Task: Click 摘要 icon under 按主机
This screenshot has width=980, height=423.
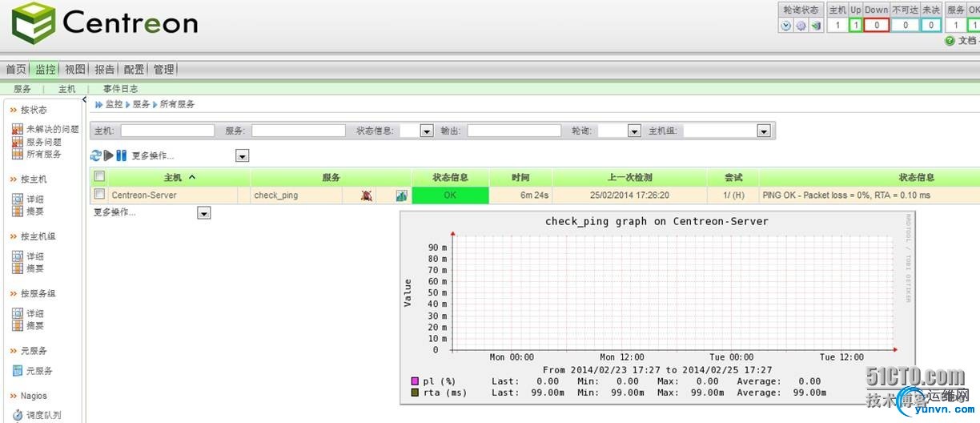Action: coord(18,211)
